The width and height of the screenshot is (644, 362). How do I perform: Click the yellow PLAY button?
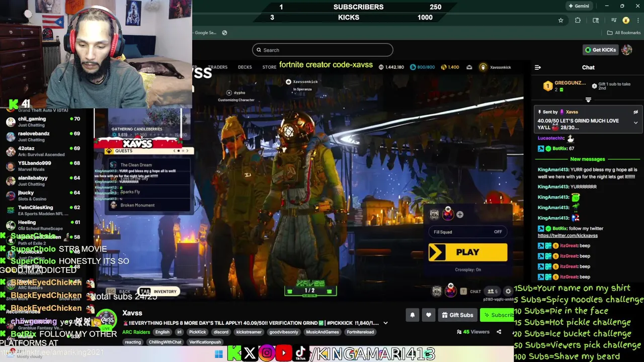point(468,252)
